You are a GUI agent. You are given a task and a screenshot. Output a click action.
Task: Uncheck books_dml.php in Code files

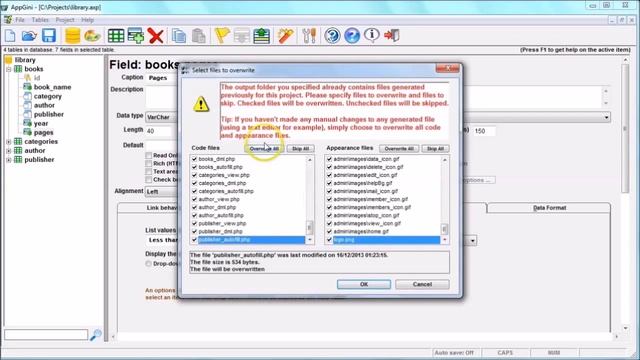coord(194,159)
